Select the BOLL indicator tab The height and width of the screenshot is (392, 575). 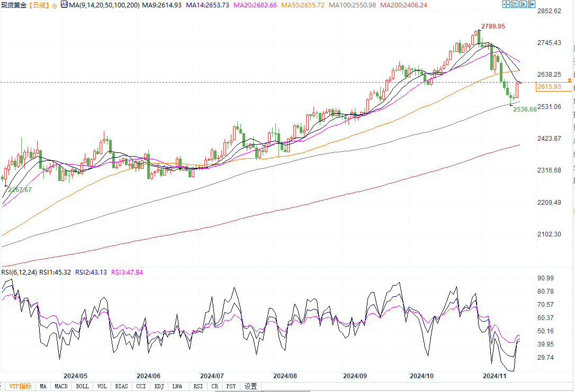83,387
